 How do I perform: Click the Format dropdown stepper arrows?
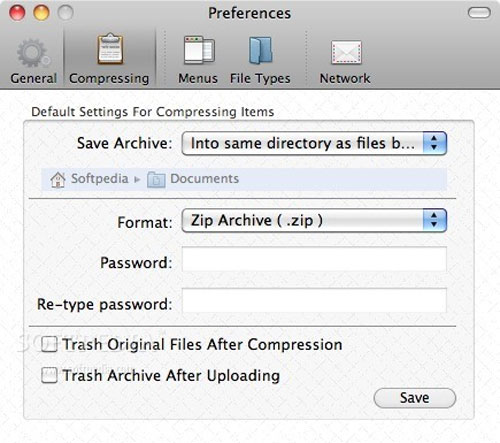point(434,220)
